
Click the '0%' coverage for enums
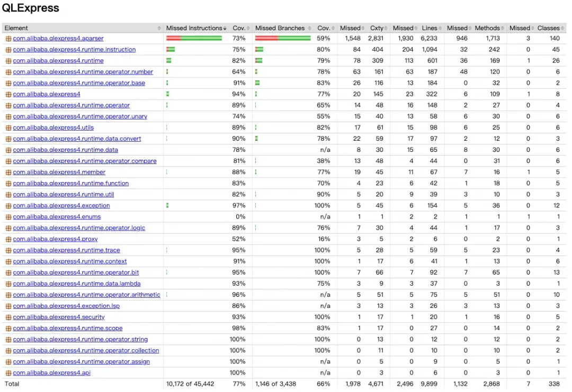240,217
